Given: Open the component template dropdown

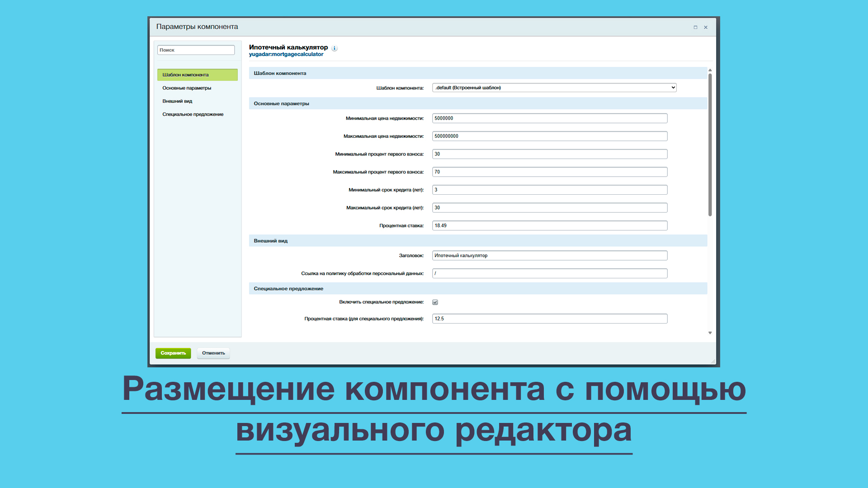Looking at the screenshot, I should [554, 87].
